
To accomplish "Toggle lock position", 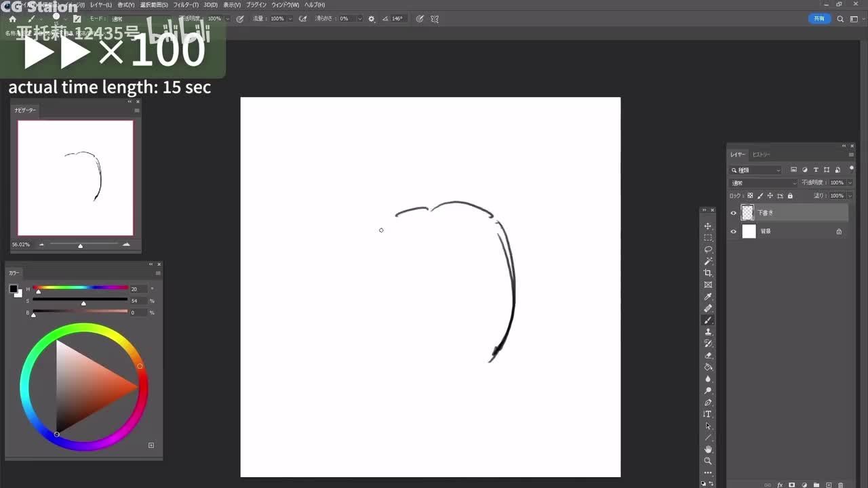I will 770,196.
